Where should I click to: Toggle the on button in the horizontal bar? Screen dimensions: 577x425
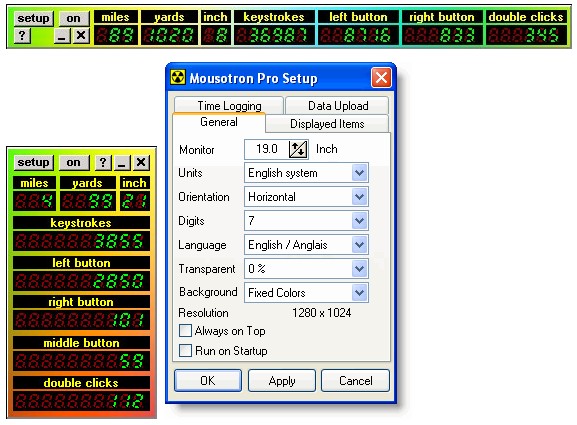pos(74,18)
